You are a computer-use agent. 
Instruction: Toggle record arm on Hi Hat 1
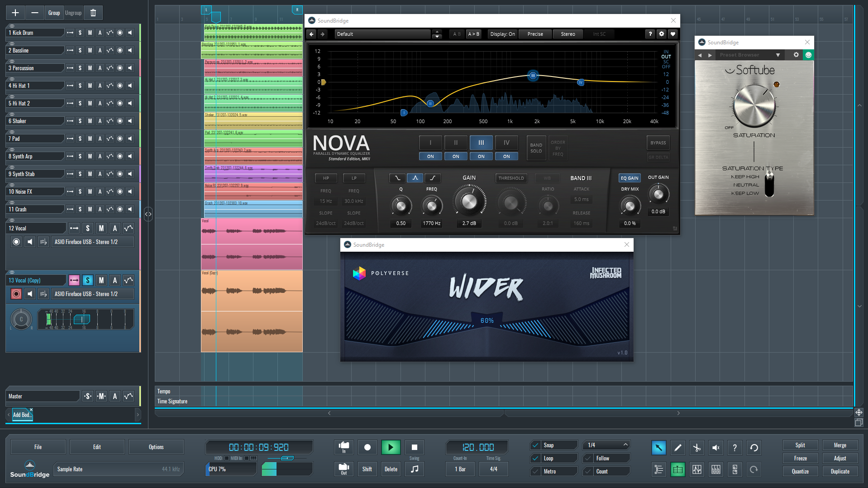[120, 86]
